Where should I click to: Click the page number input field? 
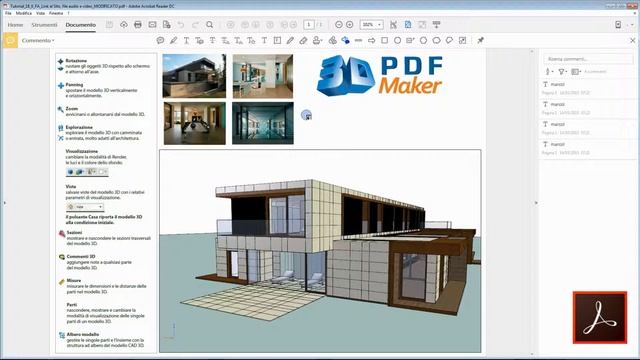coord(309,25)
